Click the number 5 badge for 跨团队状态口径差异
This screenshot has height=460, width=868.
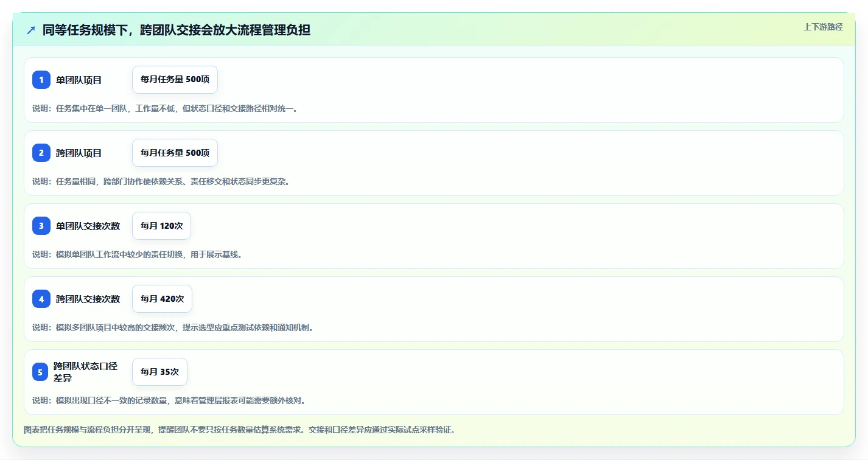(x=40, y=372)
